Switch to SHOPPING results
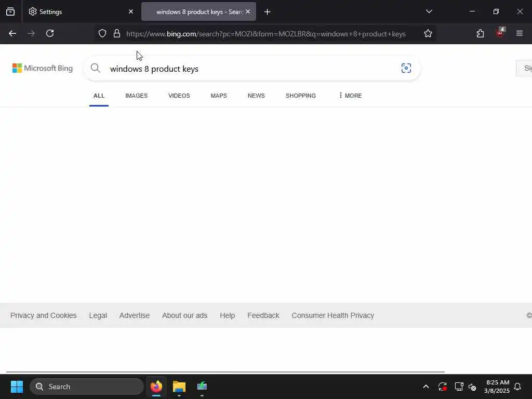Viewport: 532px width, 399px height. (x=301, y=96)
